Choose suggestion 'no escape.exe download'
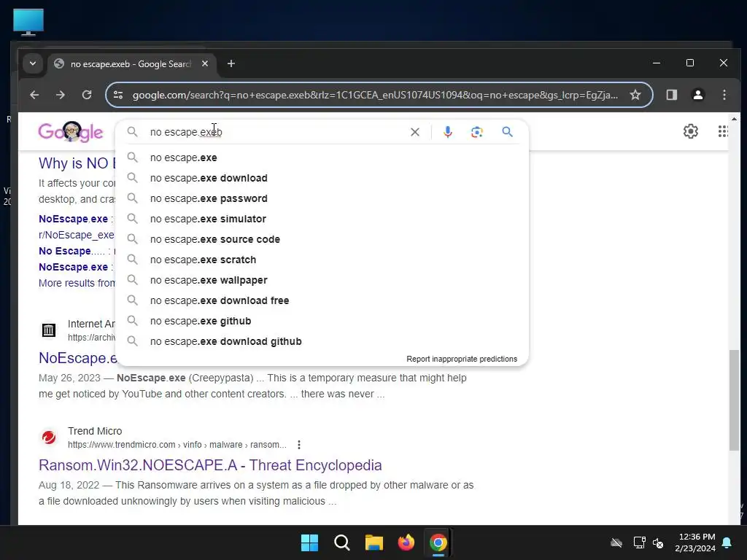Image resolution: width=747 pixels, height=560 pixels. (322, 178)
